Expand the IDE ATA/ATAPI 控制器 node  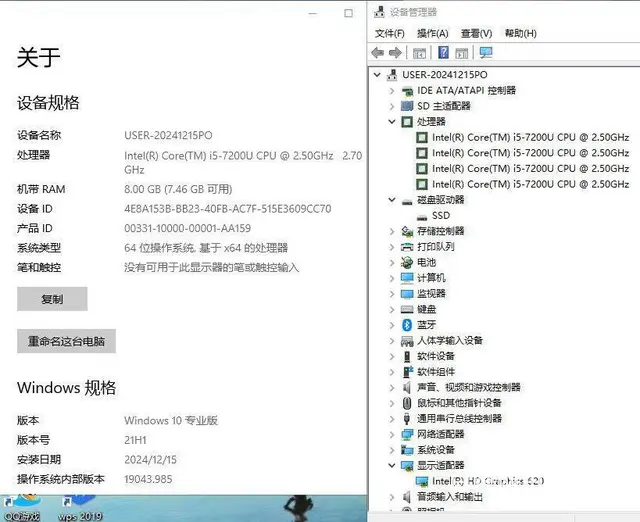click(392, 91)
